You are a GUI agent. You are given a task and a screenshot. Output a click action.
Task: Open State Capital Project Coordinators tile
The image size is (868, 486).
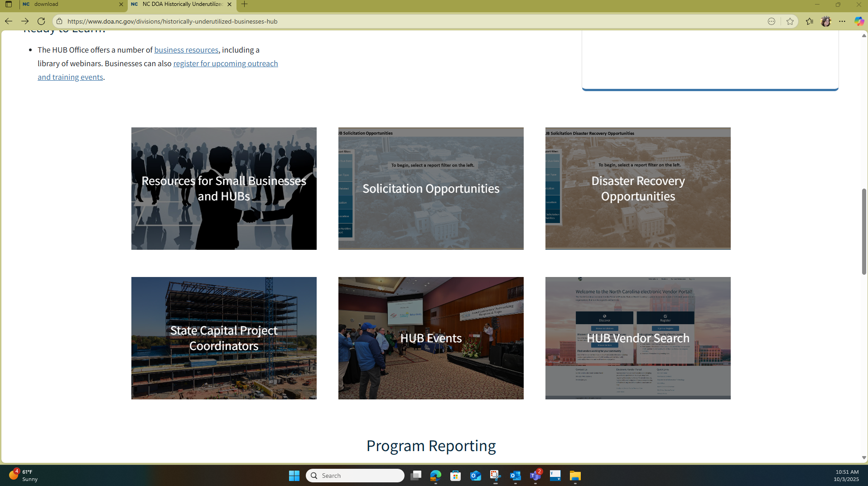point(224,338)
